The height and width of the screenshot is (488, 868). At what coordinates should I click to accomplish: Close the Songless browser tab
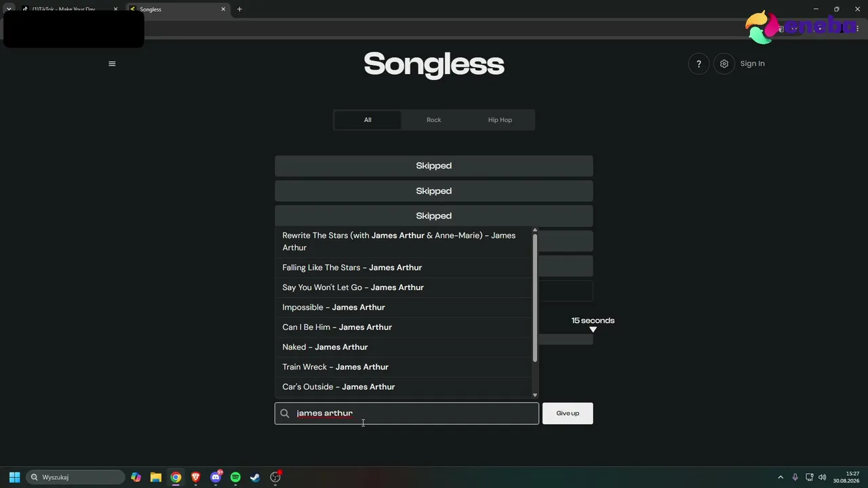(223, 9)
